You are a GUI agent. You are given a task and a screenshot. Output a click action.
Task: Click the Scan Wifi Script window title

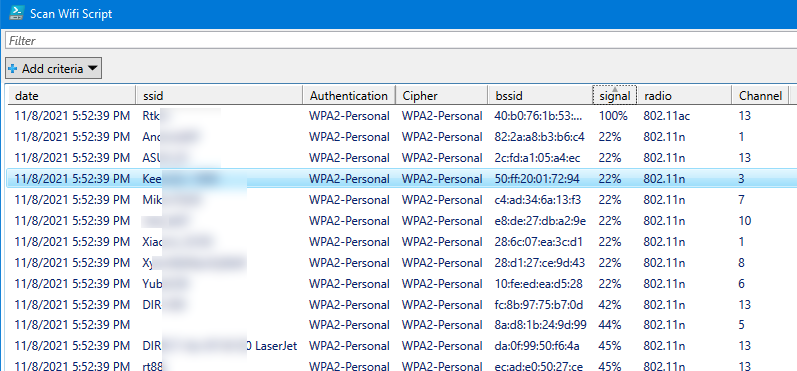coord(71,14)
